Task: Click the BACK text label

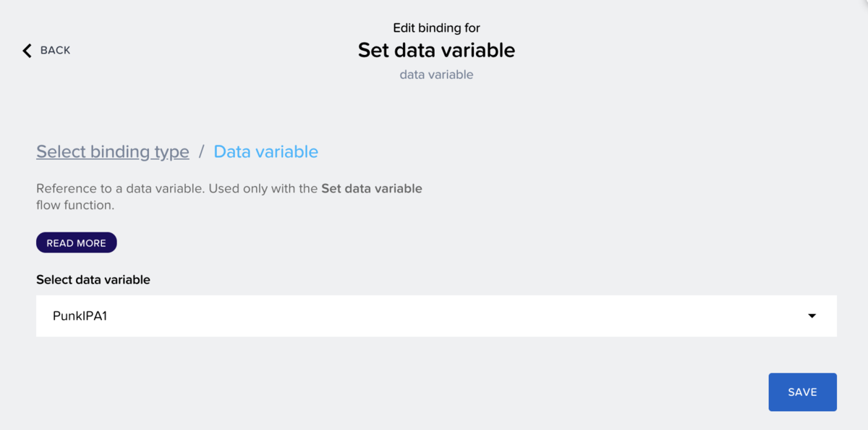Action: coord(55,51)
